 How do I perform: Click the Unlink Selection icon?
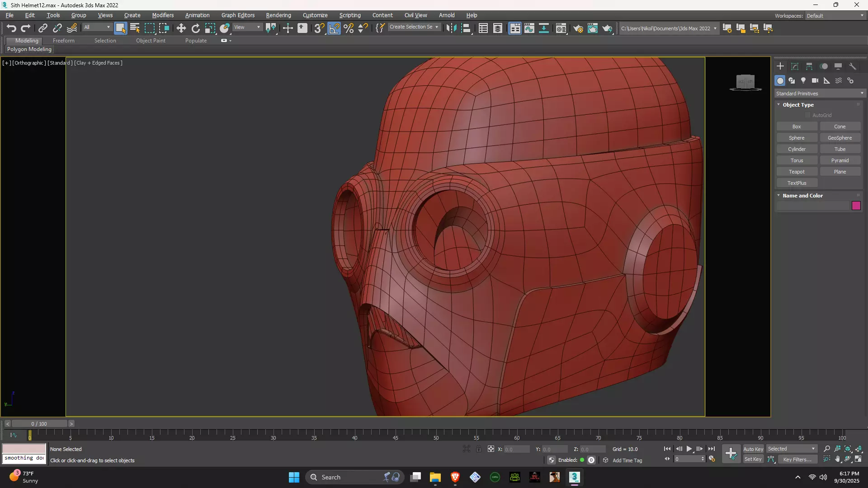pos(57,28)
